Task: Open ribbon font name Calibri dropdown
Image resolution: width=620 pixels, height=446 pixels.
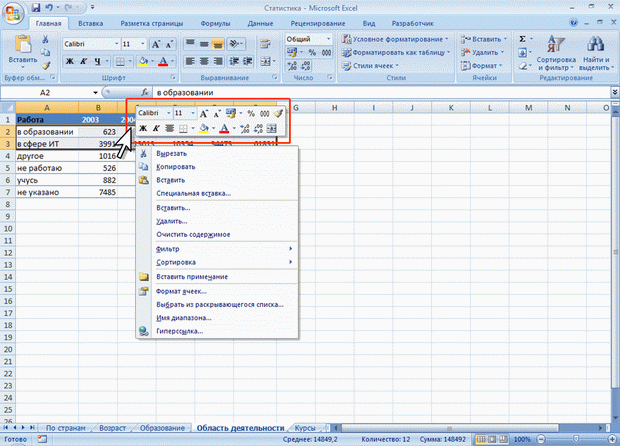Action: click(x=117, y=44)
